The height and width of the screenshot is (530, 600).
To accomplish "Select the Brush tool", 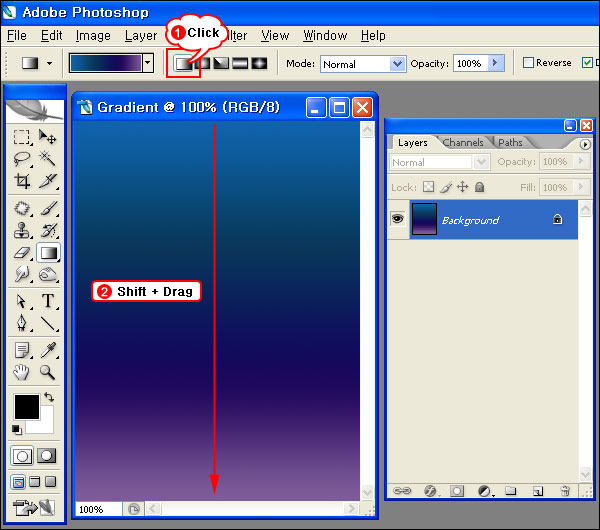I will pos(49,209).
